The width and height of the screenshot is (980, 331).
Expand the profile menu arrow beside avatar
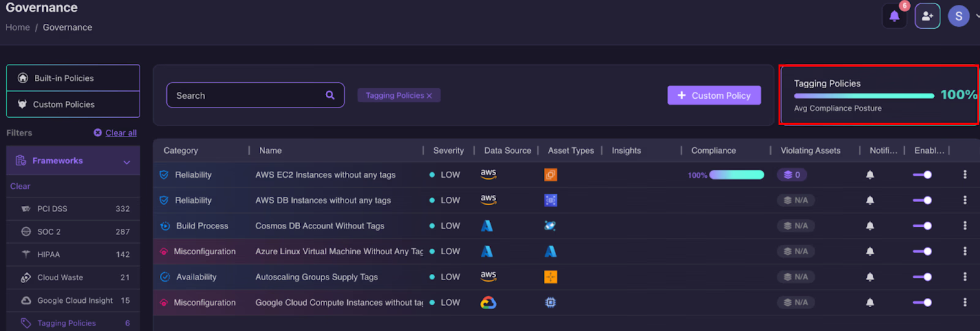pos(977,17)
